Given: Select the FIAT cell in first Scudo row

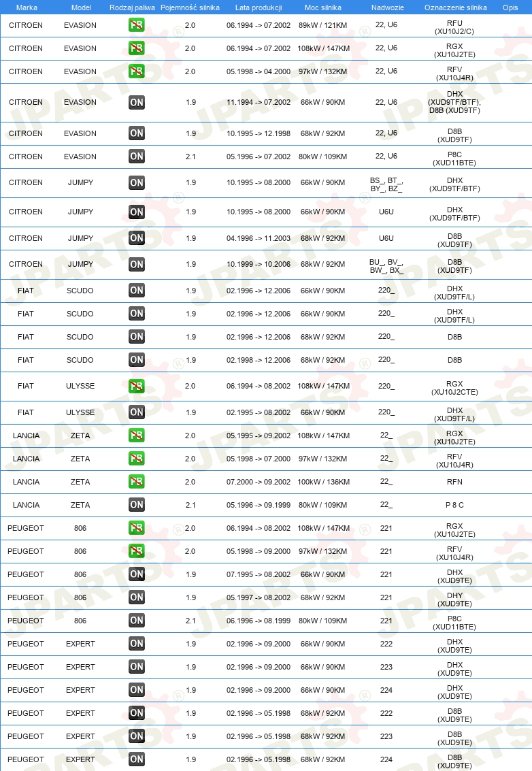Looking at the screenshot, I should pos(26,291).
